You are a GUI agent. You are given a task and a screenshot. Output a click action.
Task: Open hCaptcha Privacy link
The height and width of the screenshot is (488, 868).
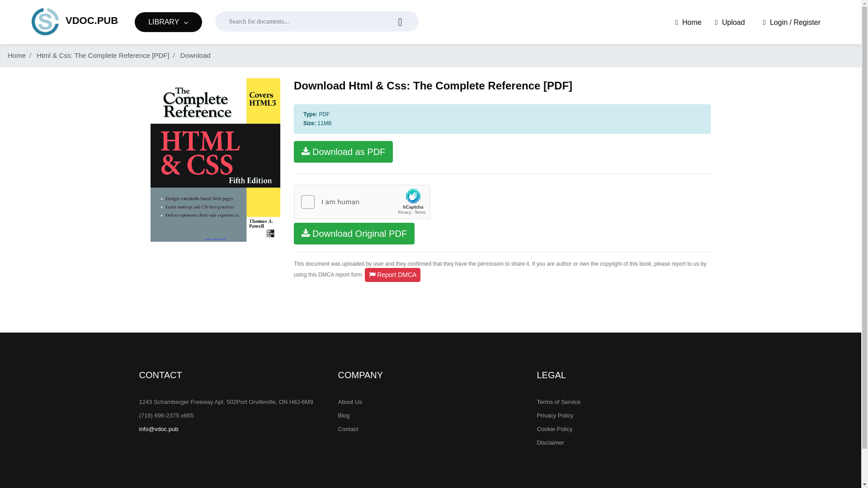(x=404, y=213)
